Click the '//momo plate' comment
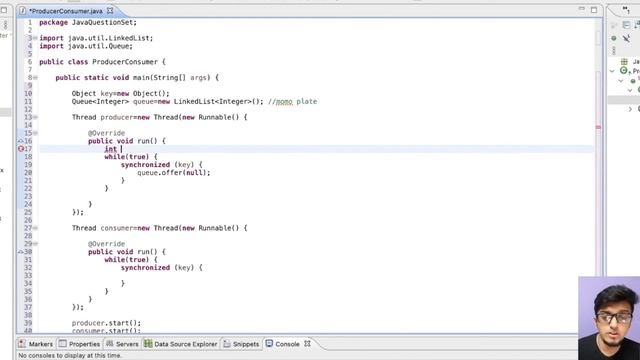The image size is (640, 360). click(x=292, y=102)
